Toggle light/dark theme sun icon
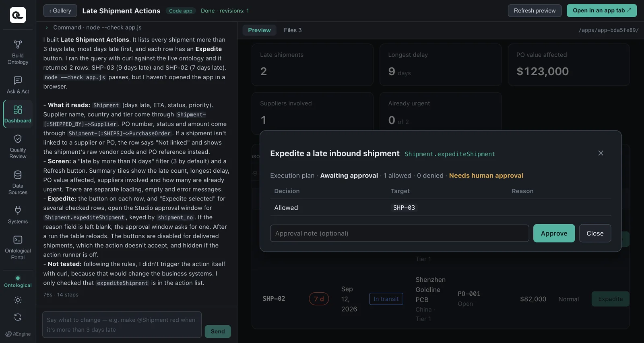The height and width of the screenshot is (343, 644). (x=18, y=300)
